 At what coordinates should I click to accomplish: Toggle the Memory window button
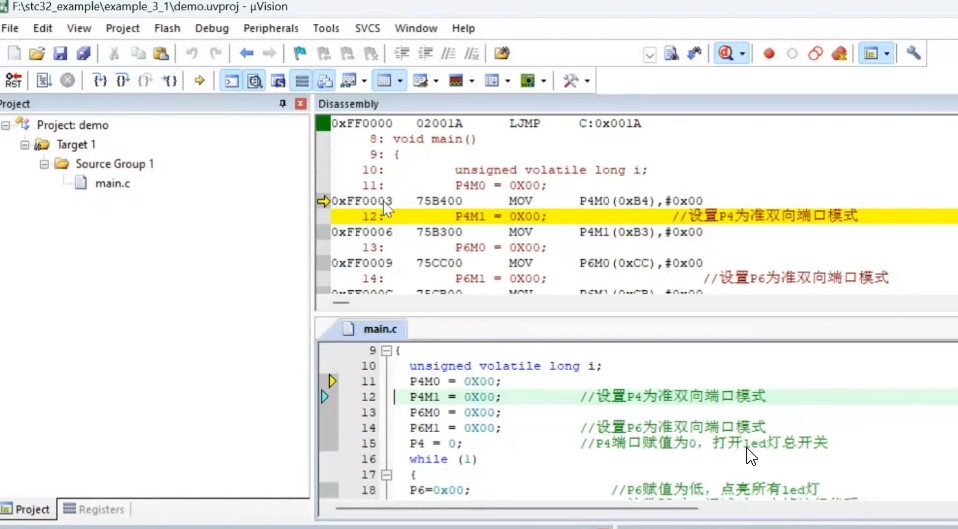pyautogui.click(x=384, y=80)
